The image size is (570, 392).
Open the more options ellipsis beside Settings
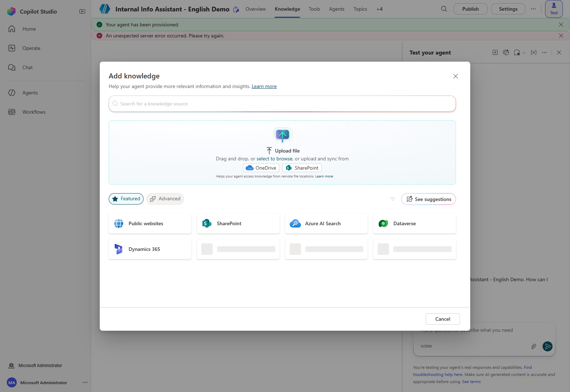pos(533,9)
